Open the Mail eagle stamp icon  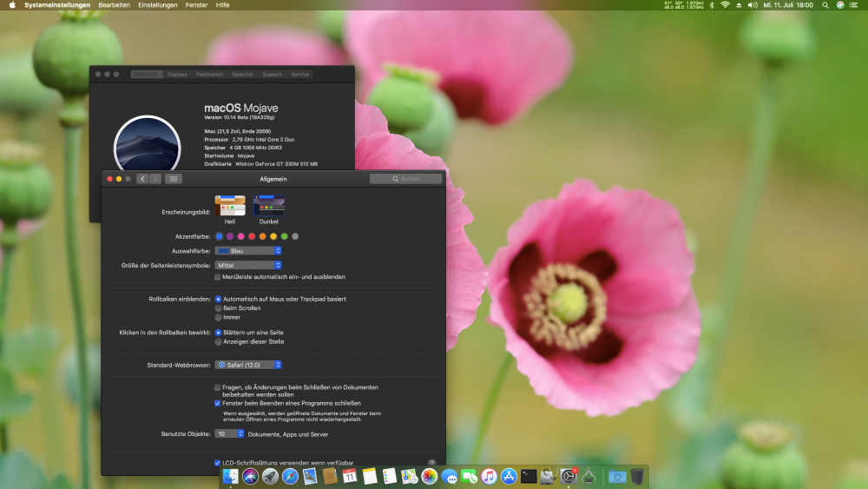(310, 476)
